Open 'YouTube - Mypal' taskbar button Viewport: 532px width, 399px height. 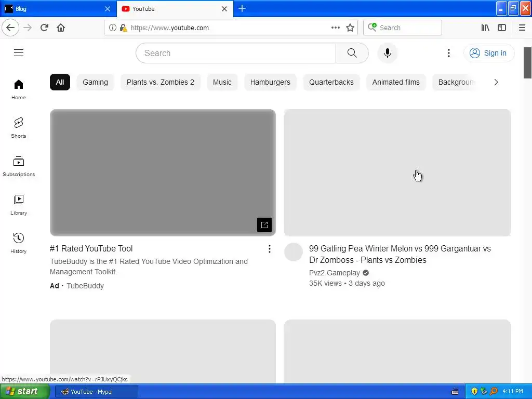tap(96, 392)
